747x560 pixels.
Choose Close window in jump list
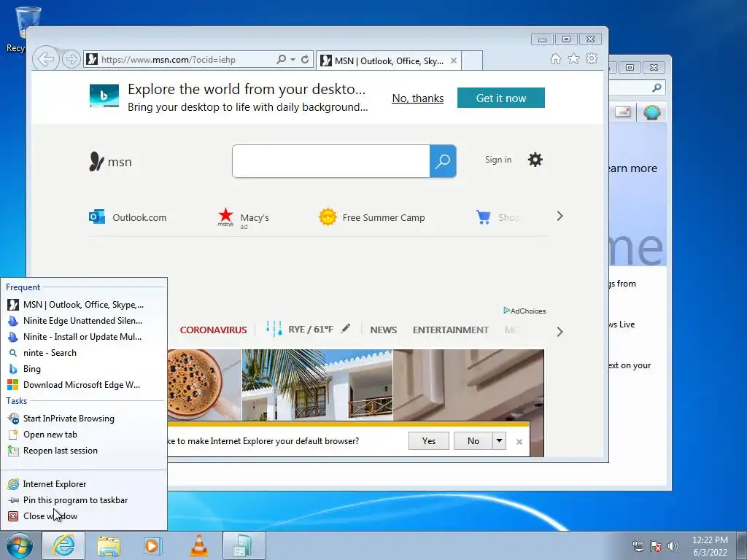84,516
